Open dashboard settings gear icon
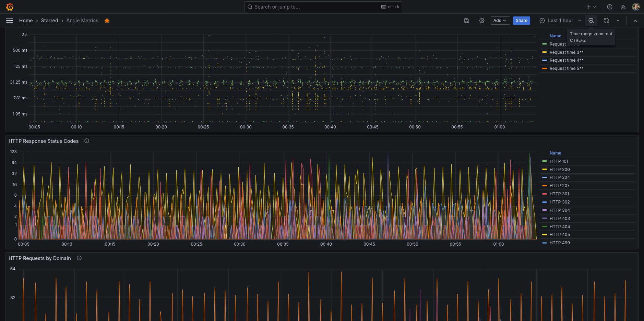The height and width of the screenshot is (321, 644). pyautogui.click(x=482, y=21)
